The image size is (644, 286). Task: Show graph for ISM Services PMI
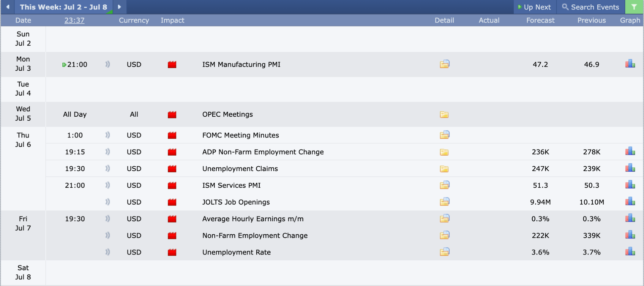point(630,185)
